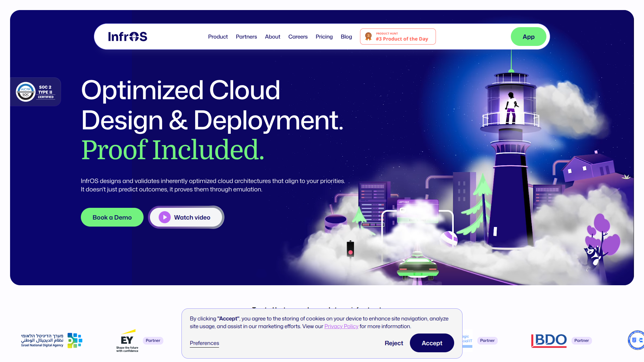Viewport: 644px width, 362px height.
Task: Navigate to Pricing
Action: click(x=324, y=37)
